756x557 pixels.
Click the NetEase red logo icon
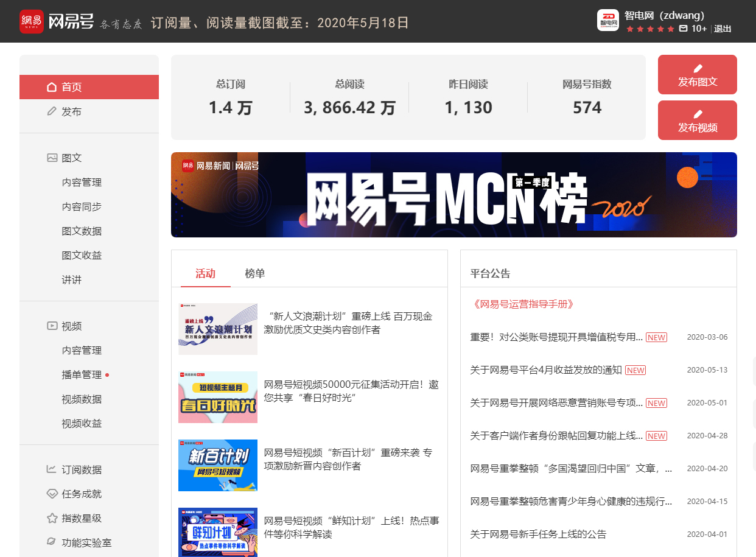click(32, 21)
